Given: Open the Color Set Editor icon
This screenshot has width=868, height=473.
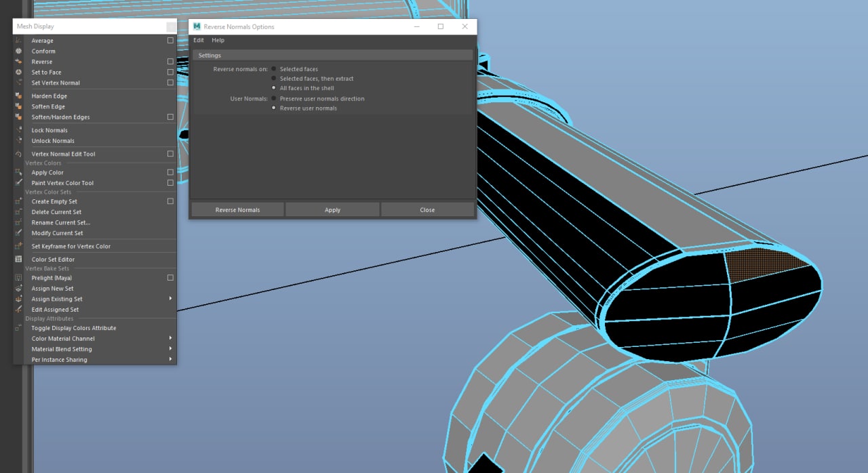Looking at the screenshot, I should (x=18, y=260).
